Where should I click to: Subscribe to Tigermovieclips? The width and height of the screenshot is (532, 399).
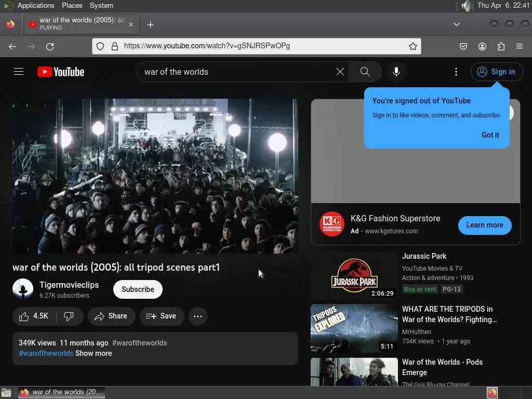(138, 289)
